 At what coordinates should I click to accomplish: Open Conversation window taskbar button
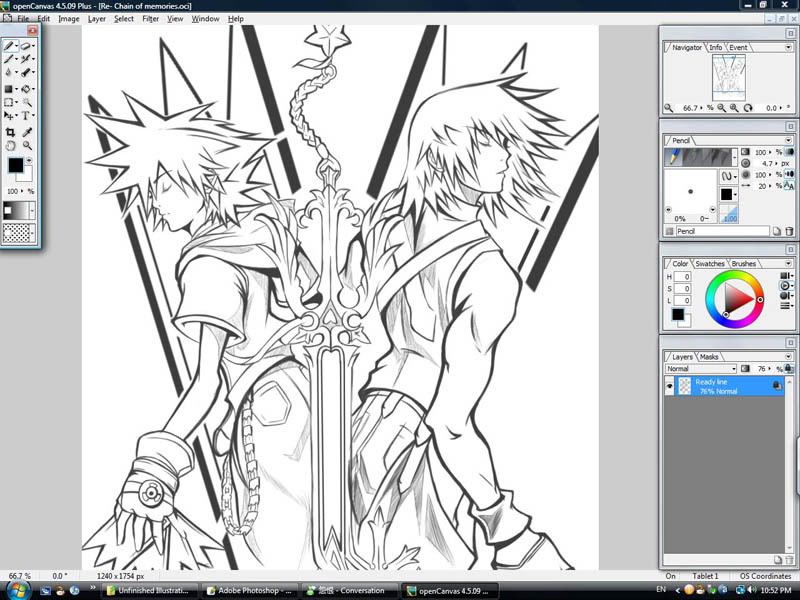point(348,590)
